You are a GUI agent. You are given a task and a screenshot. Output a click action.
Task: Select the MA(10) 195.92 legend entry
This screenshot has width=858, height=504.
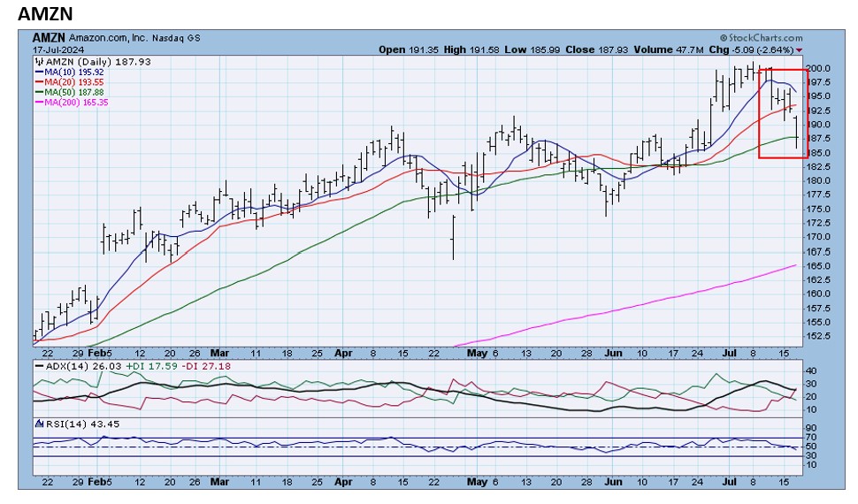pos(70,73)
